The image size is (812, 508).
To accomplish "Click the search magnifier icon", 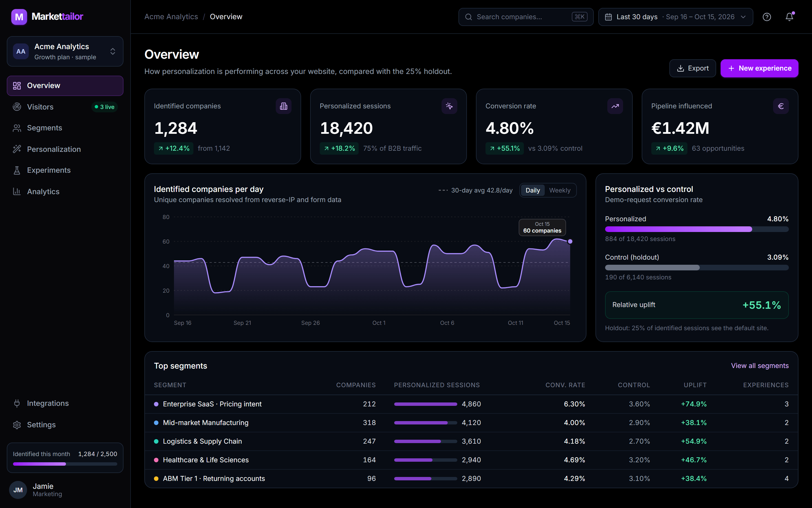I will pyautogui.click(x=468, y=17).
